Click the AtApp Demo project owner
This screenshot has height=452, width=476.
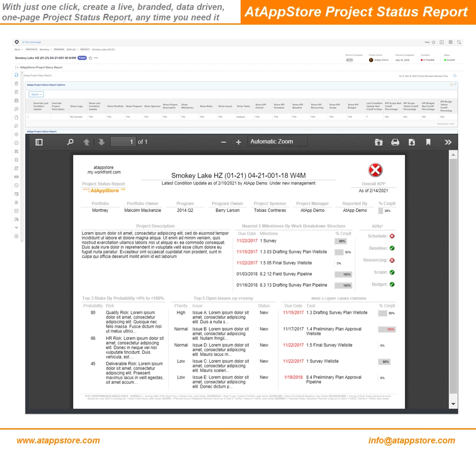pos(379,60)
